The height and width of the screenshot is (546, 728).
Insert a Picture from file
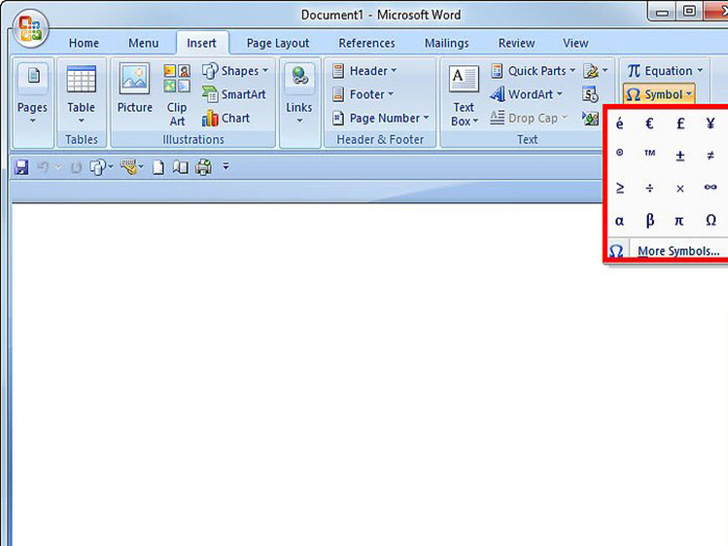point(135,88)
